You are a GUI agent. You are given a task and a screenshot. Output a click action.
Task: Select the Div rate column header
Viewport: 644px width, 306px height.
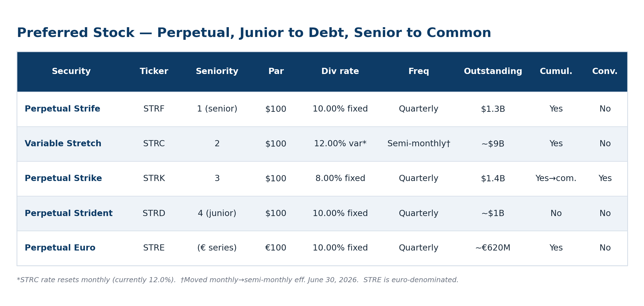click(340, 71)
